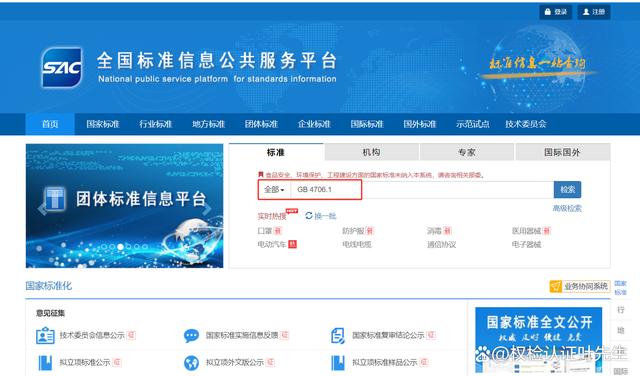Viewport: 640px width, 376px height.
Task: Click the 拟立项标准样品公示 book icon
Action: click(338, 363)
